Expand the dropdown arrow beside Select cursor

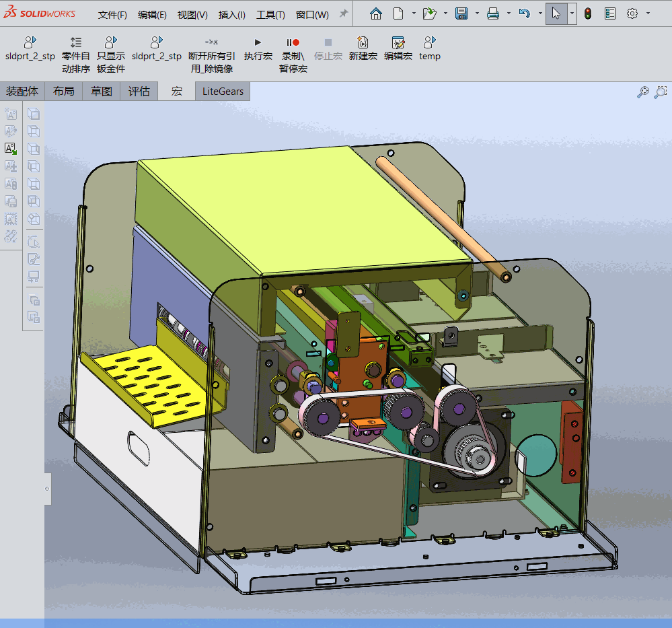tap(572, 13)
